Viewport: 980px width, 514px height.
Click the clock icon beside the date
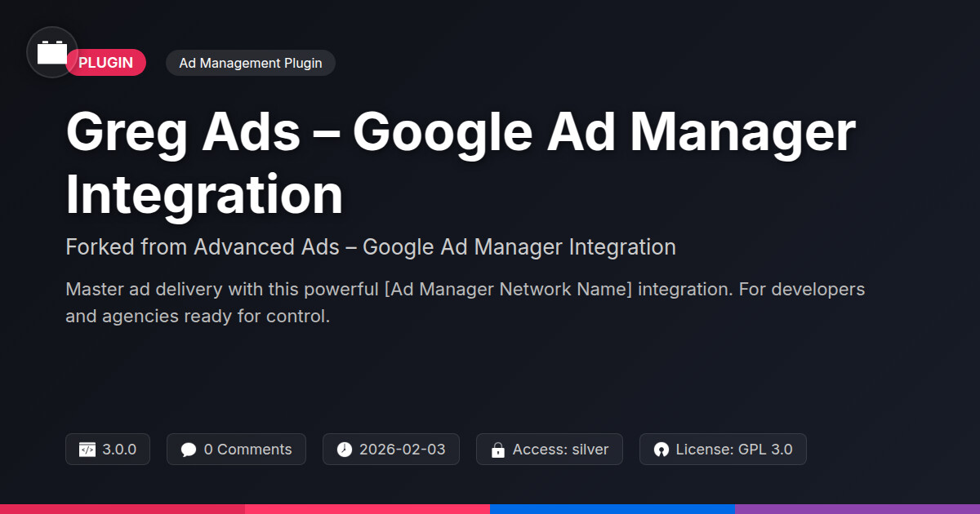(345, 450)
